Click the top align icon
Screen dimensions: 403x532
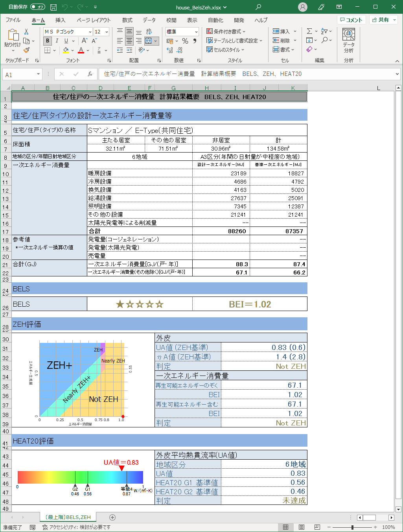120,31
